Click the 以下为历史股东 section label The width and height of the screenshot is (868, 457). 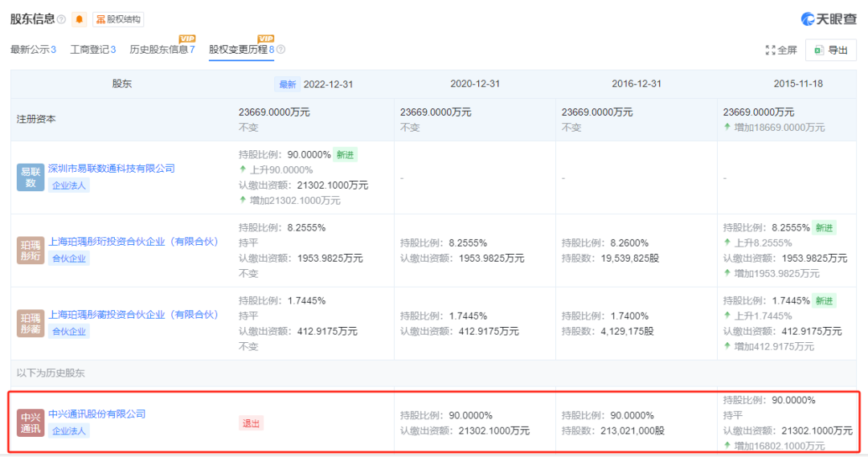tap(51, 373)
